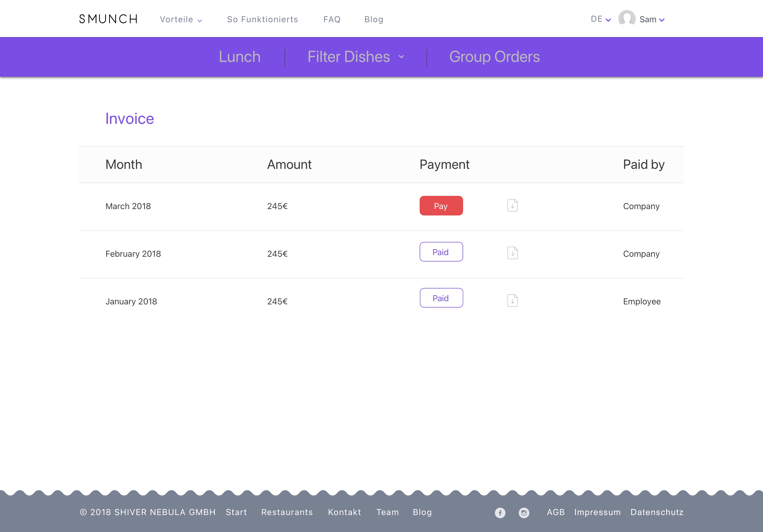Screen dimensions: 763x532
Task: Pay the March 2018 invoice
Action: (x=441, y=206)
